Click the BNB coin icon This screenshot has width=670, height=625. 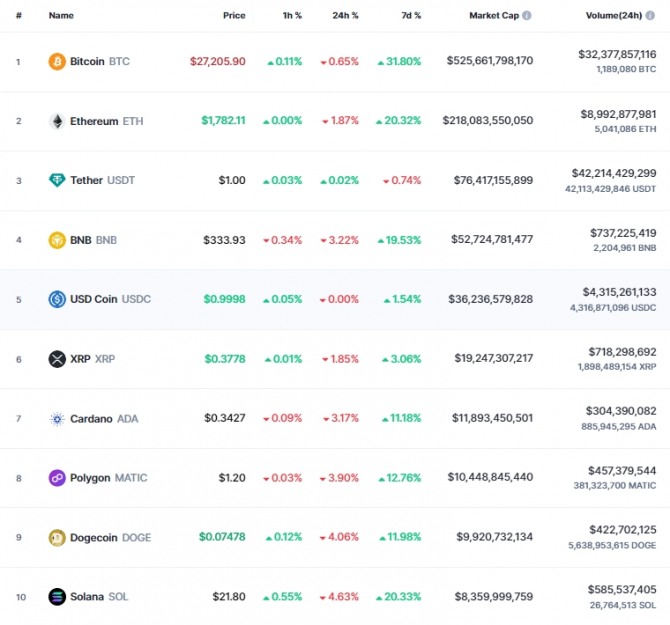(x=57, y=240)
